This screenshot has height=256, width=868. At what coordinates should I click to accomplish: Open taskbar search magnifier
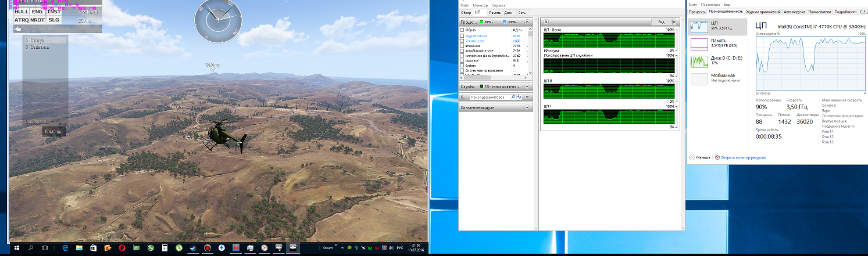click(x=31, y=248)
